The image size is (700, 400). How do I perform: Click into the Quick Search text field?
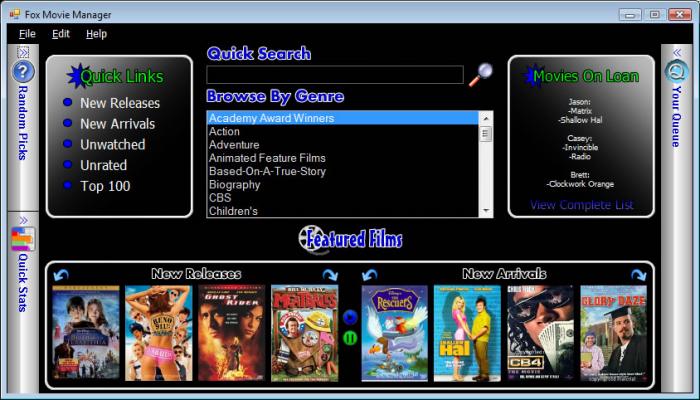click(335, 75)
